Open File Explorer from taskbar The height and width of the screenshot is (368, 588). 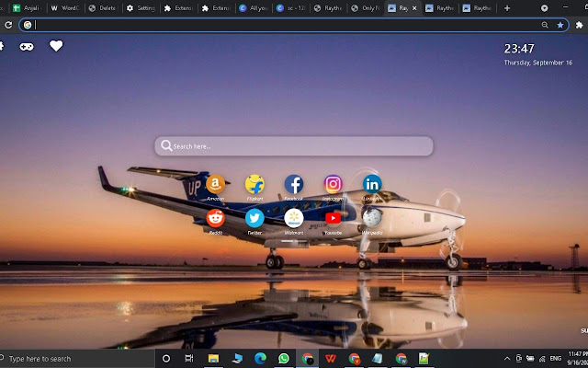(x=213, y=359)
